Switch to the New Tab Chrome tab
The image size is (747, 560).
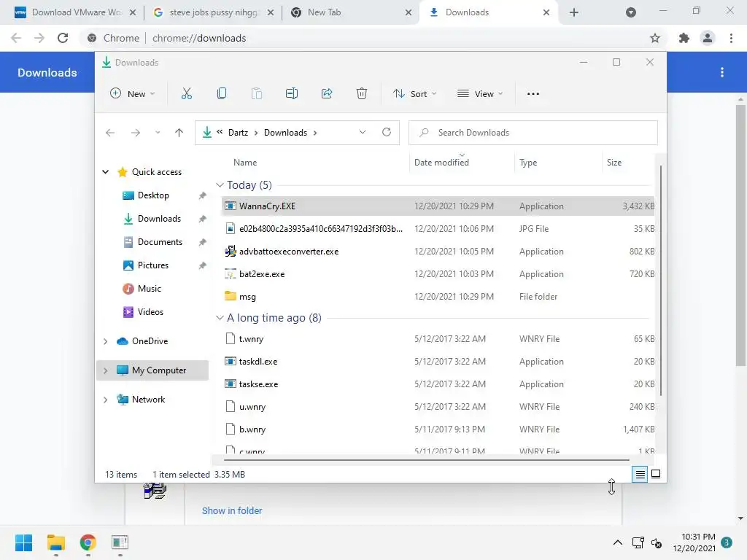pyautogui.click(x=351, y=12)
